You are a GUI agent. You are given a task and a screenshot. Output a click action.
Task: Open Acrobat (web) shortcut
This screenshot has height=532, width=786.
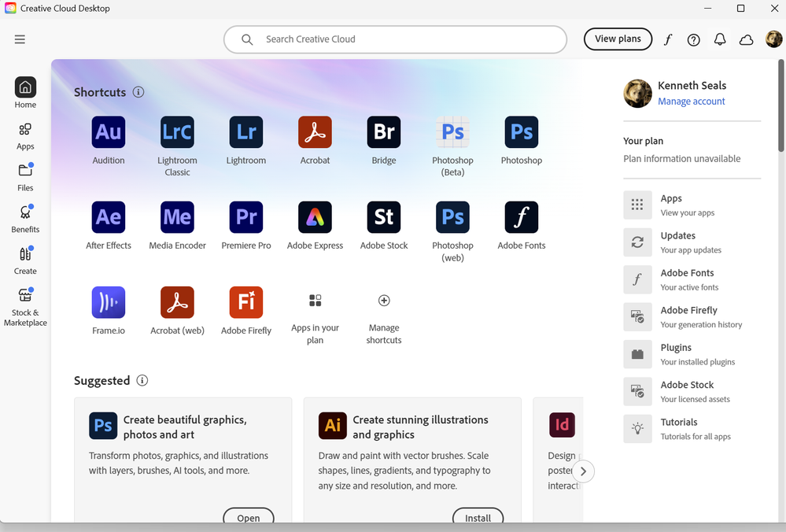(177, 302)
